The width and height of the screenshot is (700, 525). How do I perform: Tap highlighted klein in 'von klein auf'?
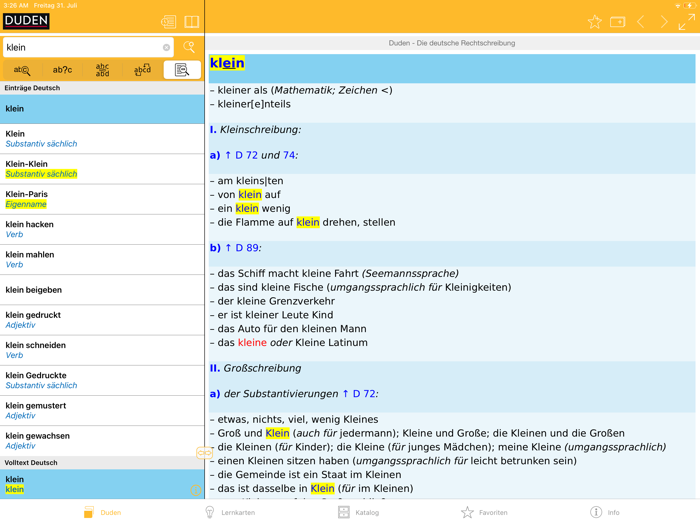point(250,195)
